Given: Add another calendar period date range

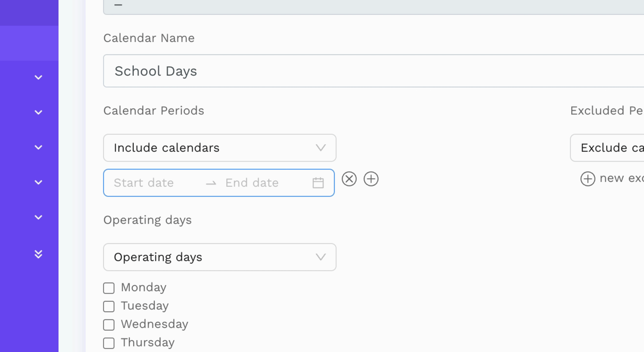Looking at the screenshot, I should (x=371, y=179).
